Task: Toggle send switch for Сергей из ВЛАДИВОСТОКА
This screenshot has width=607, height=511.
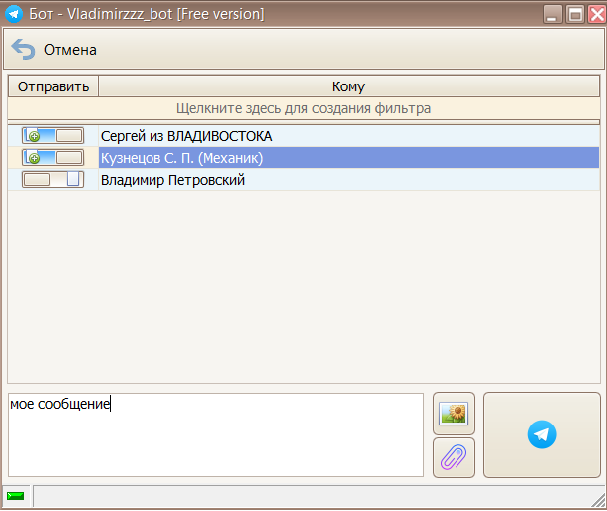Action: [53, 136]
